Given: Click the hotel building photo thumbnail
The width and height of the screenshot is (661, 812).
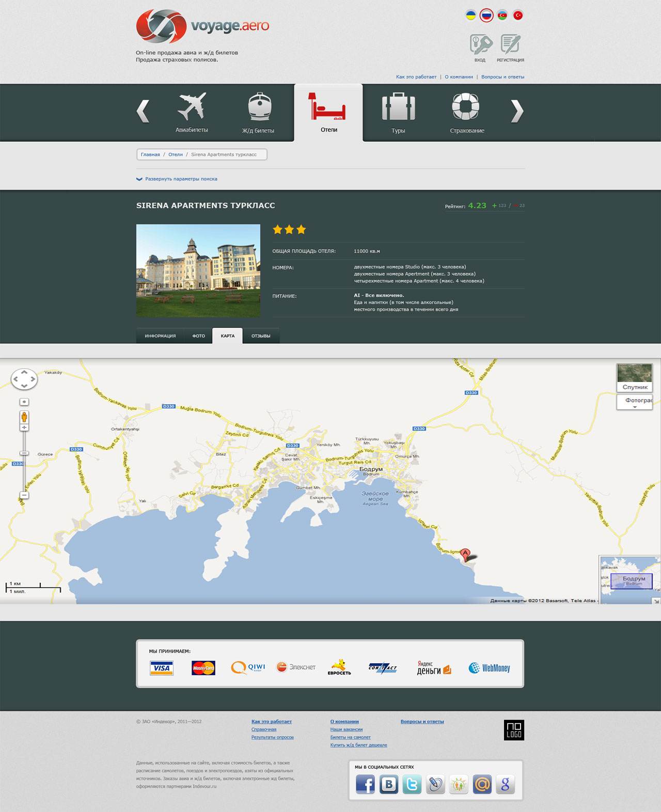Looking at the screenshot, I should point(198,270).
